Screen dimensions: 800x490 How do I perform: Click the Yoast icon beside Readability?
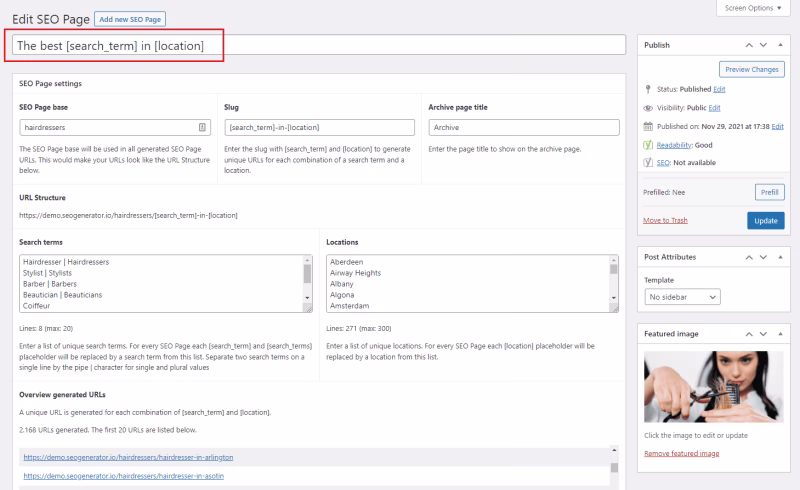click(648, 145)
